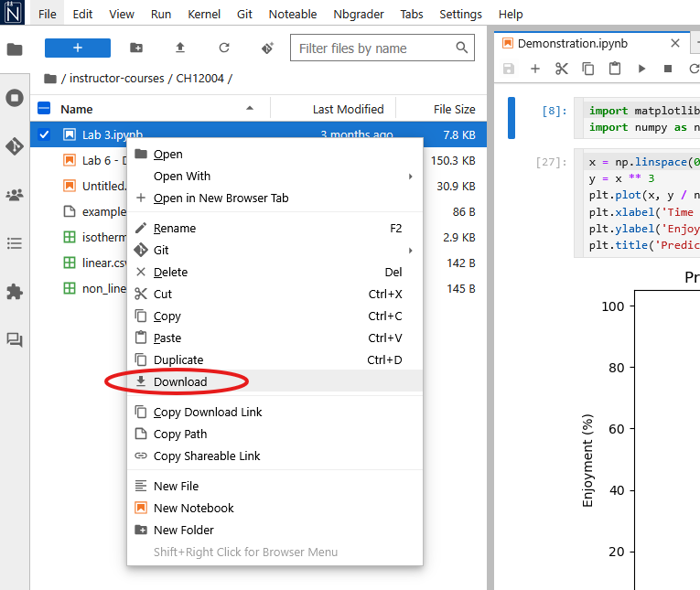Open the table of contents sidebar

[x=15, y=243]
